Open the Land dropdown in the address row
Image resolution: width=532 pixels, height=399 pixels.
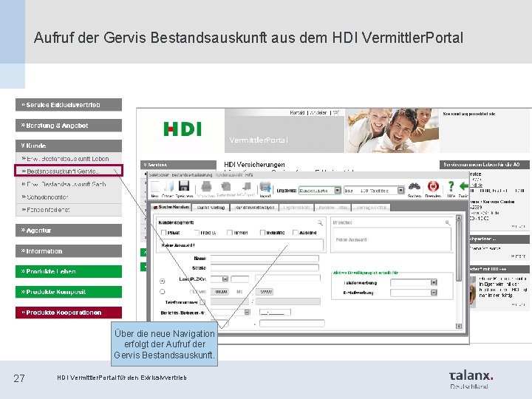coord(225,279)
